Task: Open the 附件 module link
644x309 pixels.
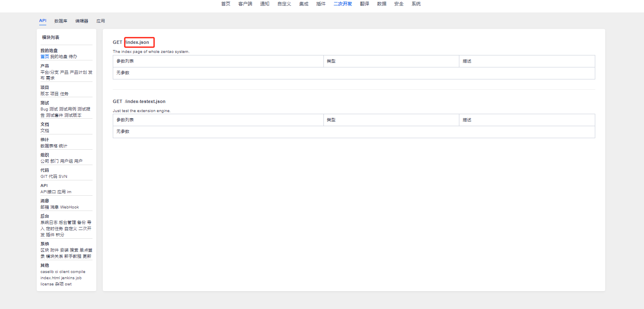Action: (x=55, y=250)
